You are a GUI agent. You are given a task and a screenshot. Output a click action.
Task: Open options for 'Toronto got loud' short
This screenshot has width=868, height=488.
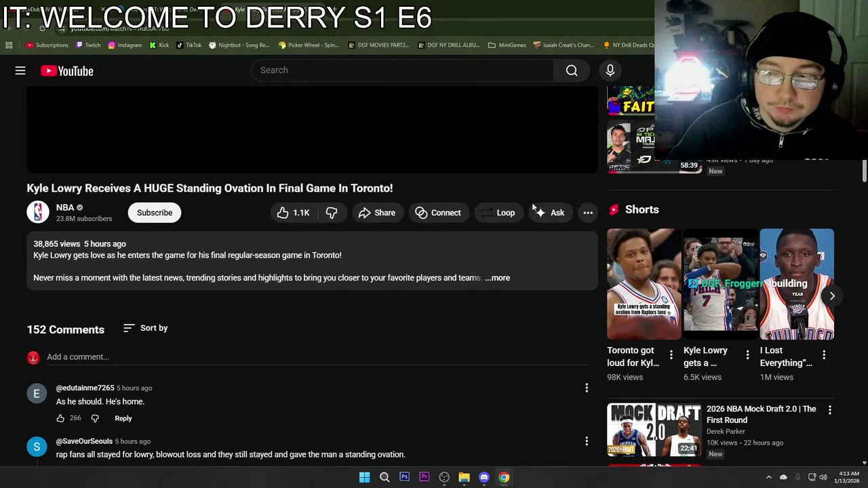click(671, 354)
